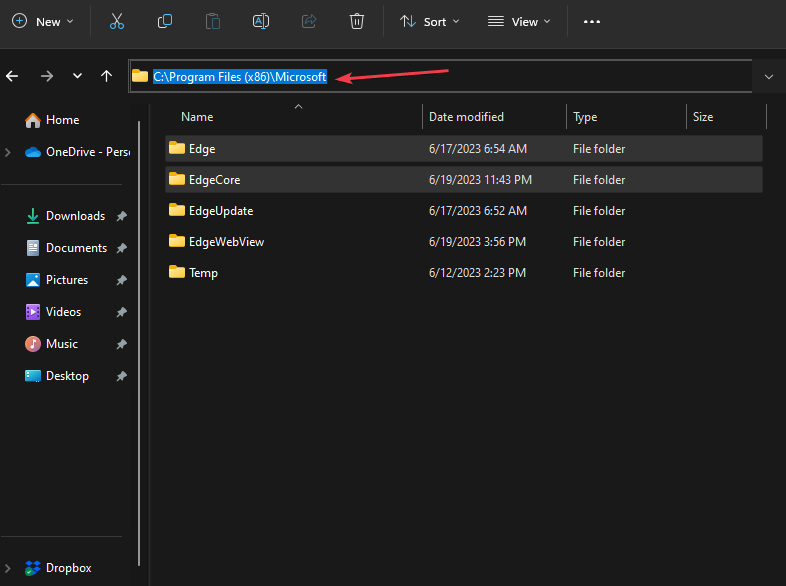
Task: Click the EdgeCore folder icon
Action: tap(176, 179)
